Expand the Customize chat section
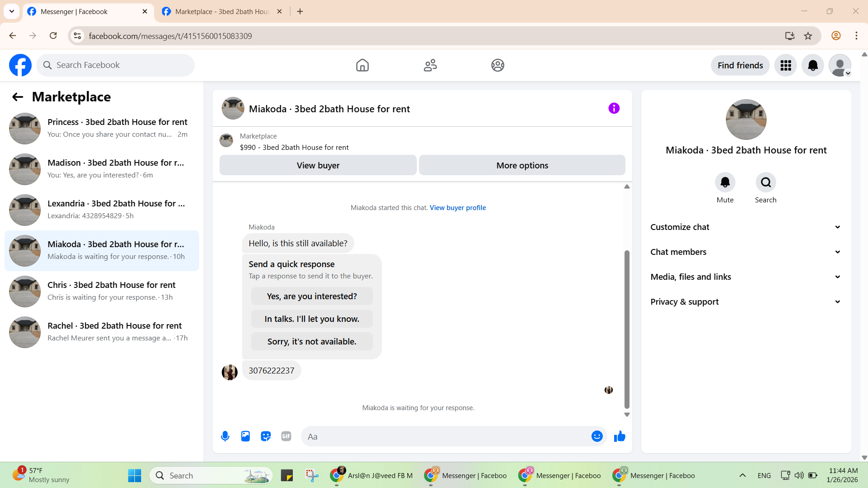868x488 pixels. [x=746, y=227]
